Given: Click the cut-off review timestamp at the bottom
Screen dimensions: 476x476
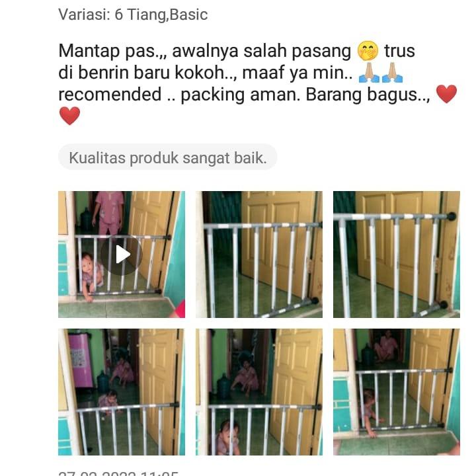Looking at the screenshot, I should 118,473.
